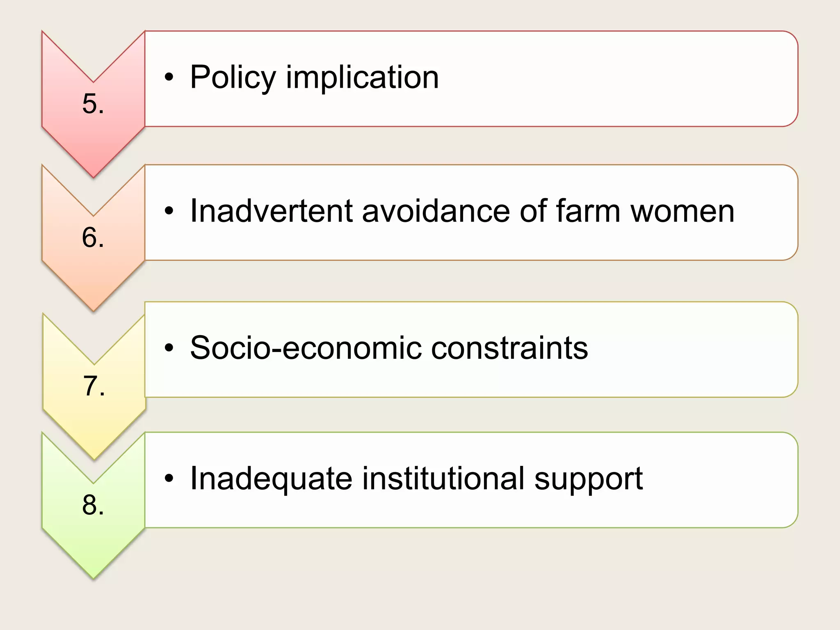Click the bullet before 'Inadvertent avoidance'

pos(169,211)
